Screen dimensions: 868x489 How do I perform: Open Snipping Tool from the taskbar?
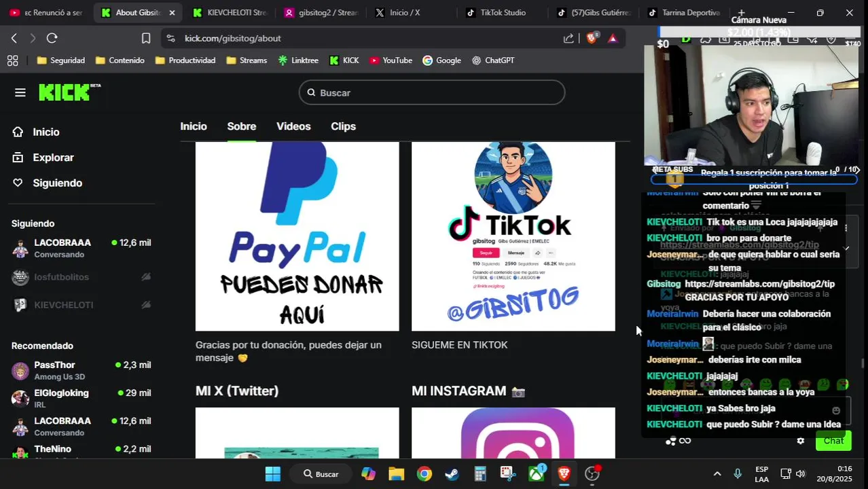click(508, 473)
